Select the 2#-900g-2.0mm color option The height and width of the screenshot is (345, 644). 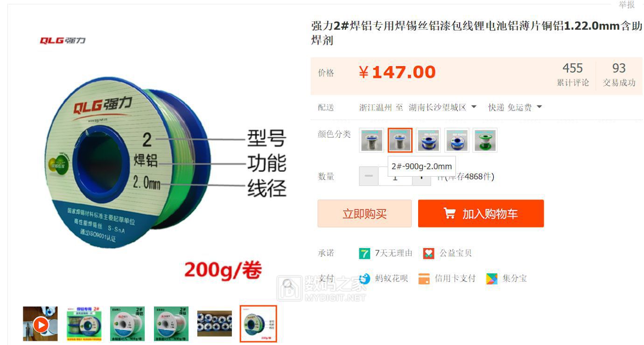tap(400, 140)
